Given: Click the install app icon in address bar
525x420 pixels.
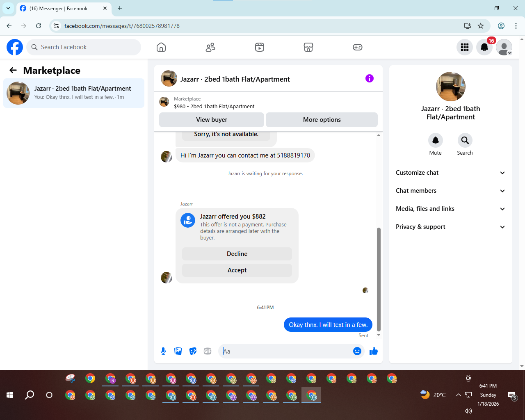Looking at the screenshot, I should click(467, 26).
